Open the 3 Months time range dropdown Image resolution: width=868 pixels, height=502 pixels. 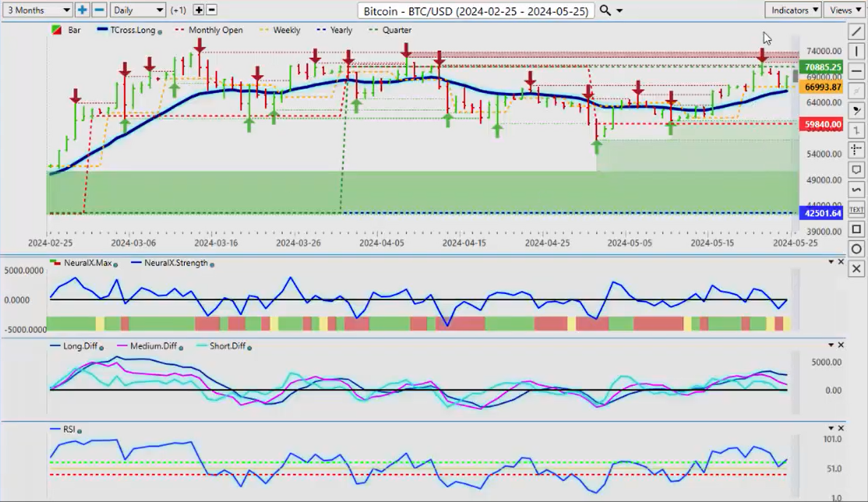(37, 10)
